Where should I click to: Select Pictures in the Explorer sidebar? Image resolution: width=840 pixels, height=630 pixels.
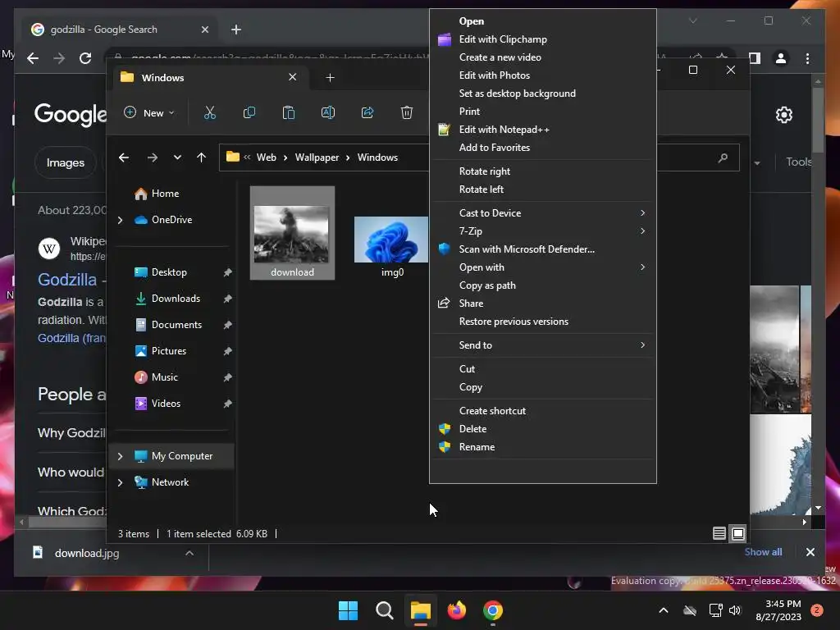(x=169, y=351)
